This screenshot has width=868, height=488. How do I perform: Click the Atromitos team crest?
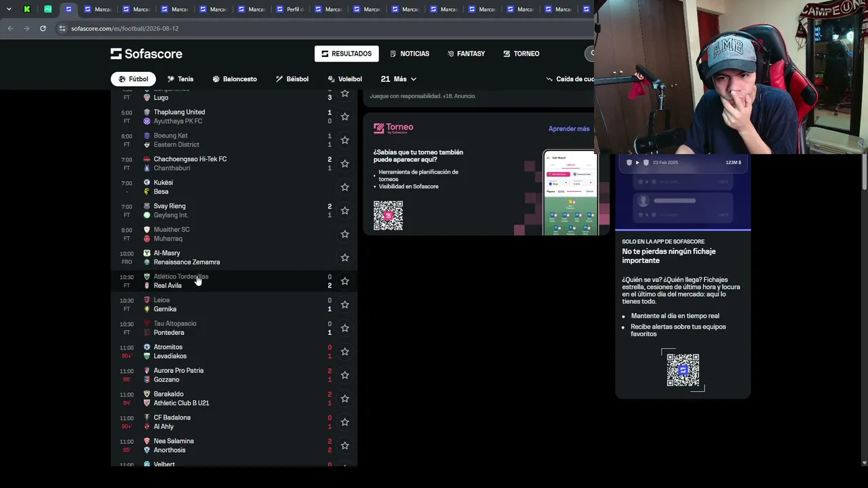[146, 347]
